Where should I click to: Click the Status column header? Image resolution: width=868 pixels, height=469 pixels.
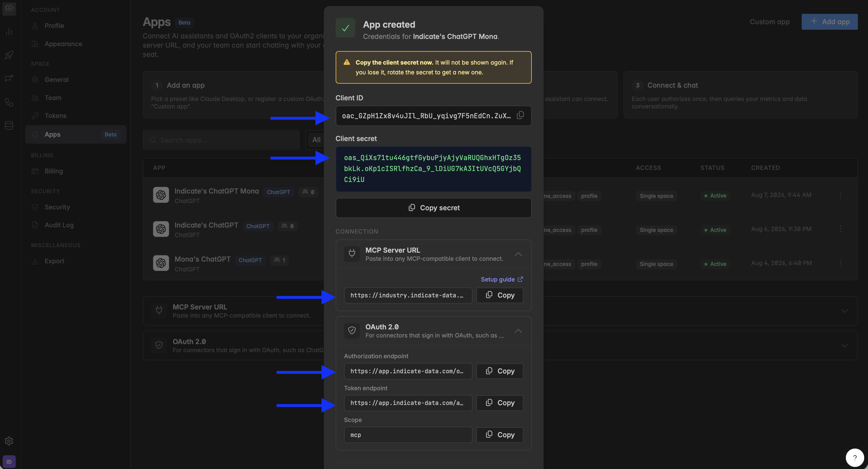(712, 168)
